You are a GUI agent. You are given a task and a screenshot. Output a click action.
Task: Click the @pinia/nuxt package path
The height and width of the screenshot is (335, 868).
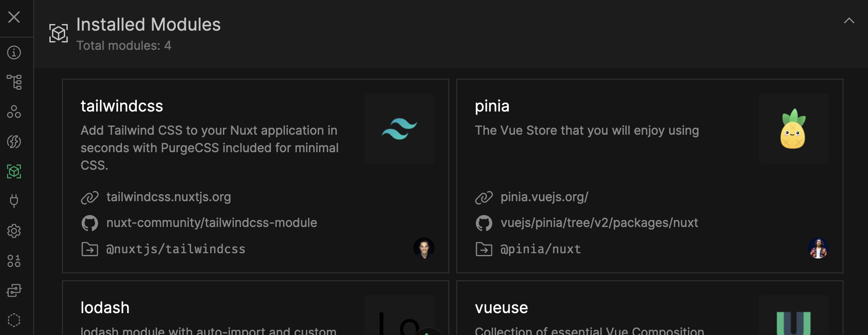[541, 249]
